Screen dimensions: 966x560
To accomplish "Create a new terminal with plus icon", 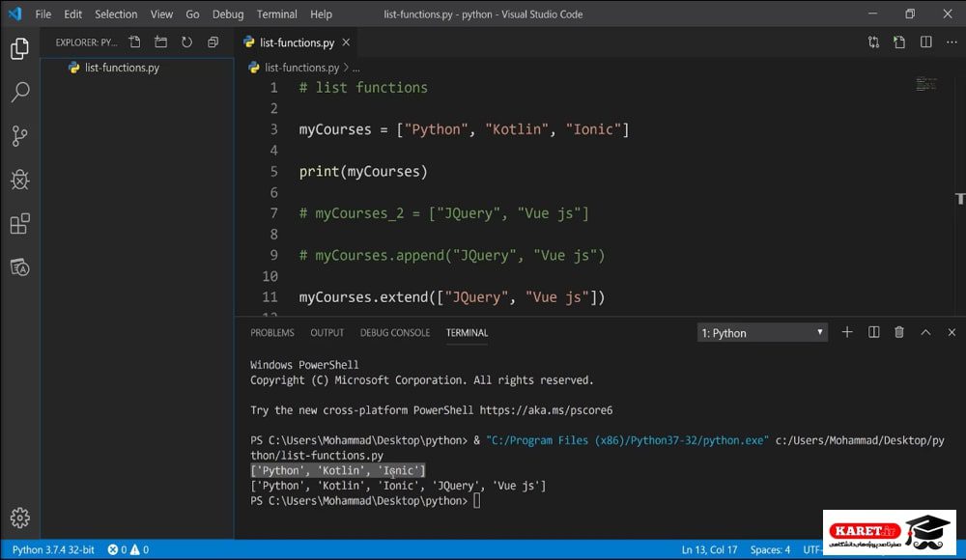I will point(847,332).
